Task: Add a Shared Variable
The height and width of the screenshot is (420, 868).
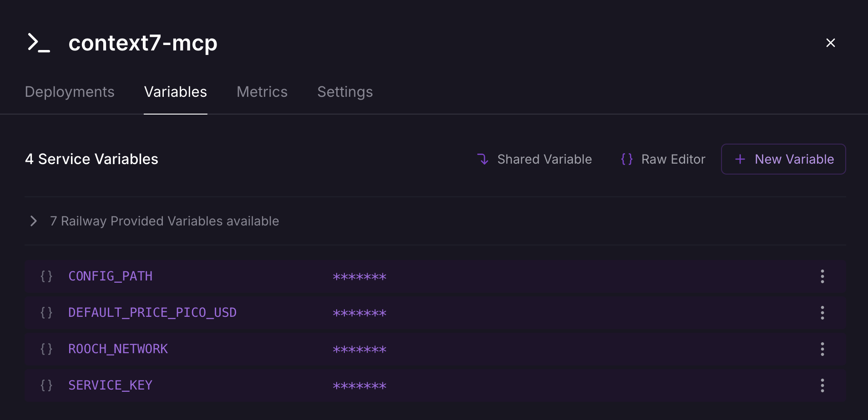Action: [x=534, y=159]
